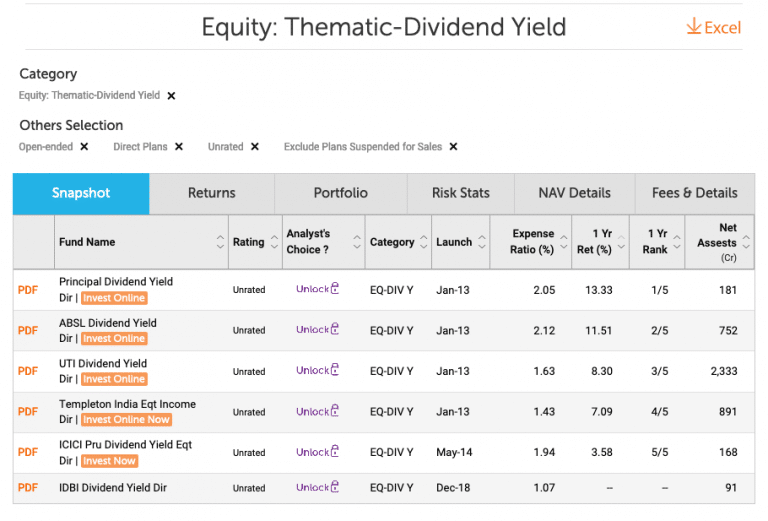The width and height of the screenshot is (768, 521).
Task: Remove Exclude Plans Suspended for Sales filter
Action: tap(454, 146)
